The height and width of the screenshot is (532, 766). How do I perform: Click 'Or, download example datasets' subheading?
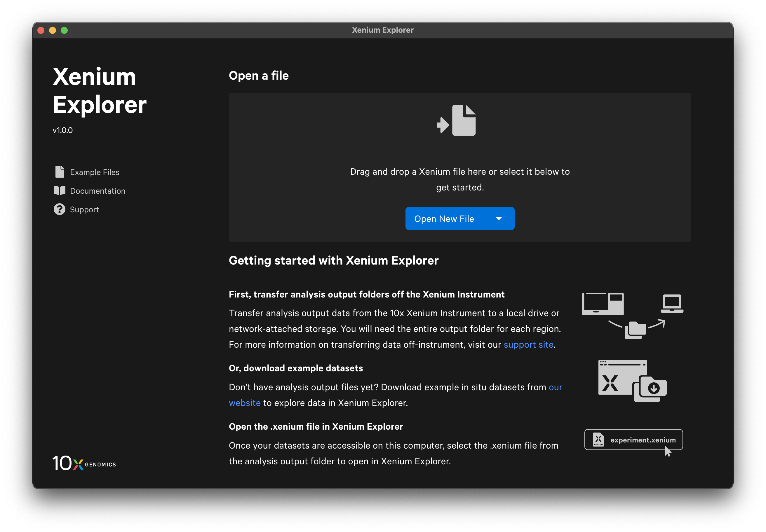tap(296, 368)
